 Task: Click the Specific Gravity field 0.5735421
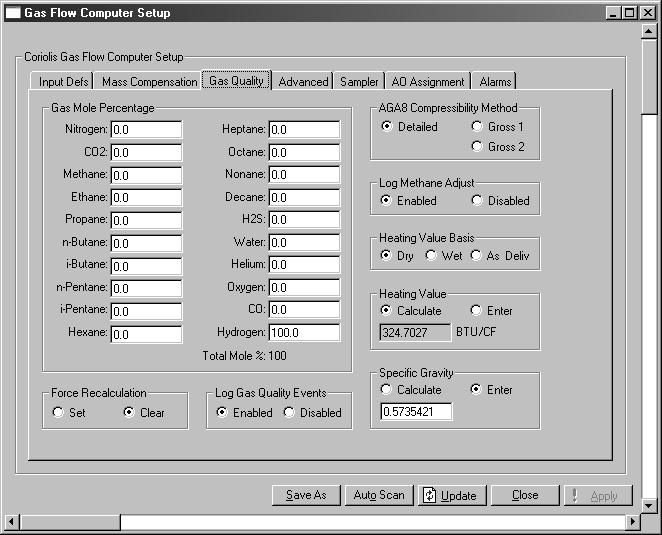tap(416, 411)
